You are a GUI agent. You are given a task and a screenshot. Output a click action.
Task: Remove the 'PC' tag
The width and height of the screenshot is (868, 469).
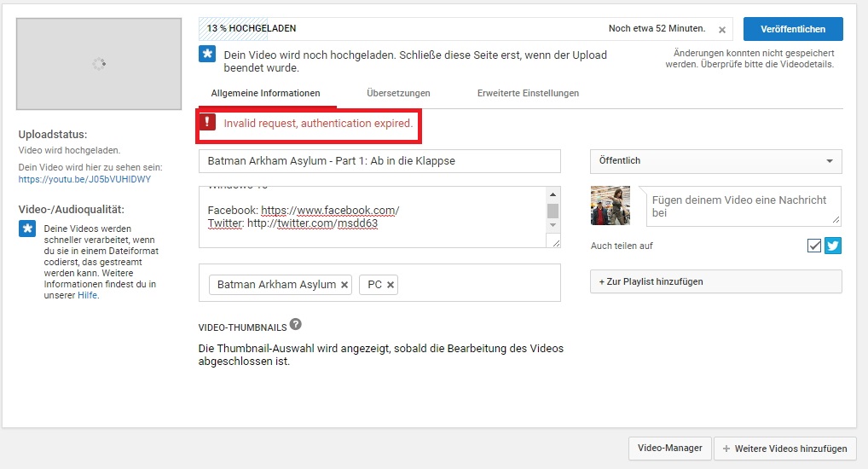391,285
